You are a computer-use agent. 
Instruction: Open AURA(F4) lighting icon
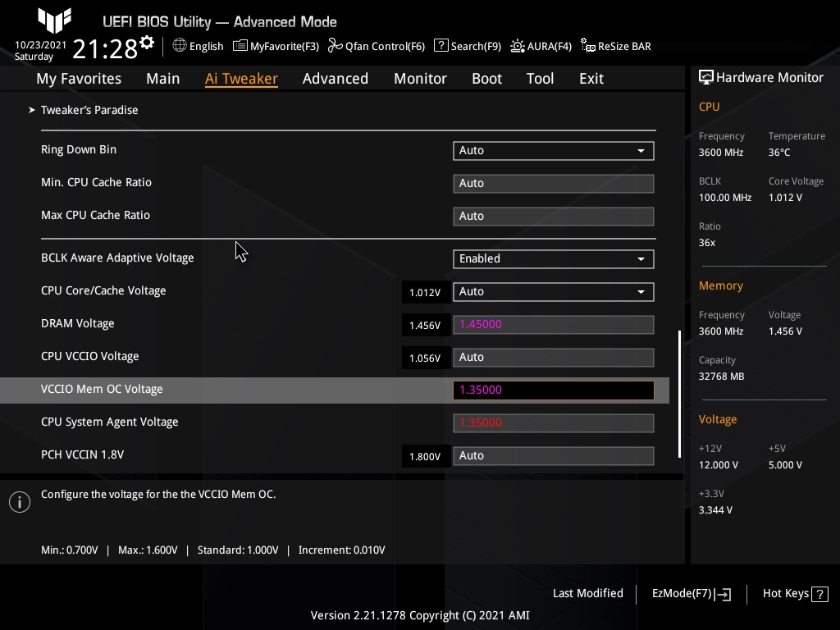click(x=517, y=46)
